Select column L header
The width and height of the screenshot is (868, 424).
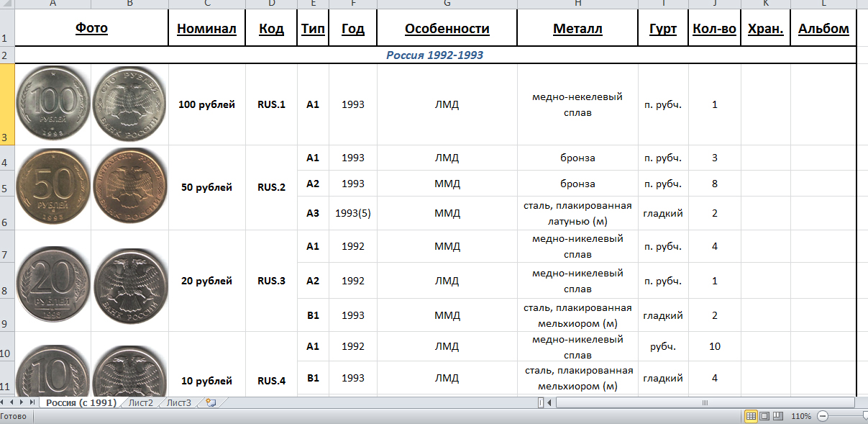click(x=823, y=4)
